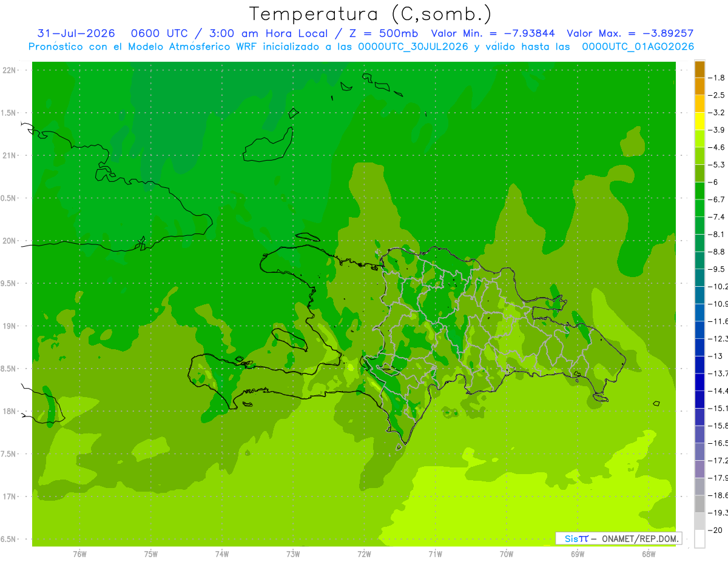Click the '22N' latitude axis label
The width and height of the screenshot is (728, 562).
(9, 70)
